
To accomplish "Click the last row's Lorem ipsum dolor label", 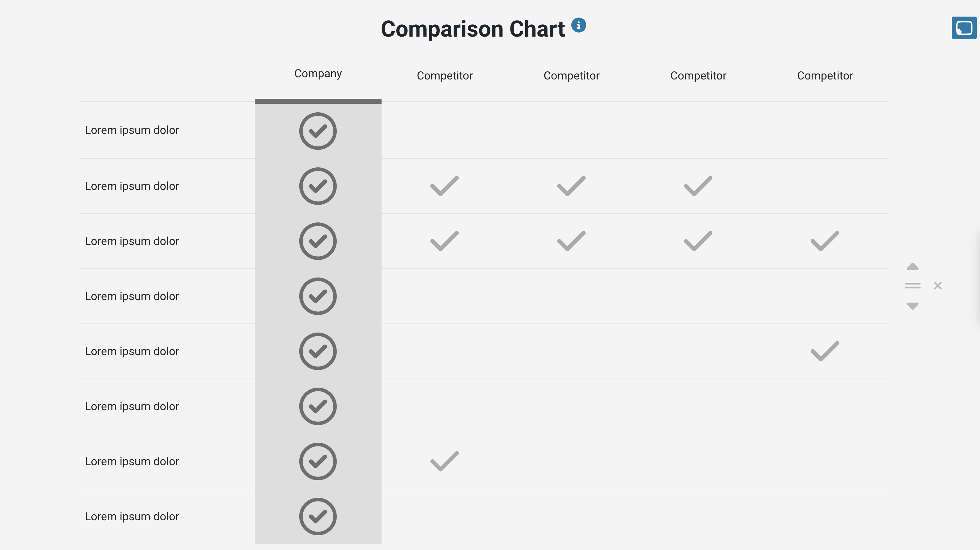I will (x=132, y=516).
